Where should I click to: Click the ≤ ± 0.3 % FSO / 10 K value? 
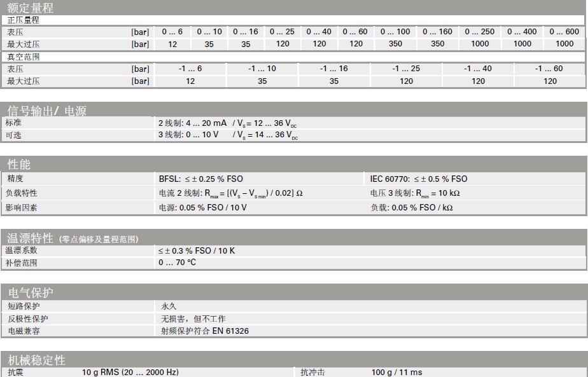point(197,250)
